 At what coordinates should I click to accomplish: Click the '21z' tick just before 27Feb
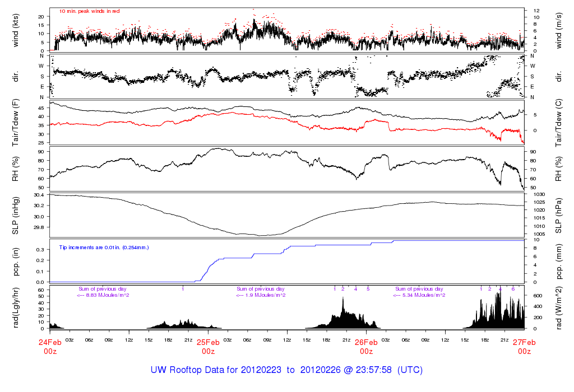click(x=504, y=340)
